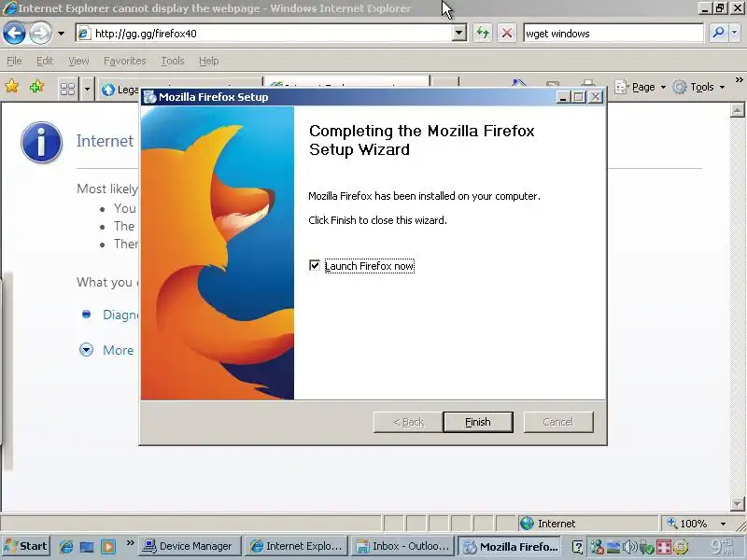Open the recent pages dropdown arrow
Image resolution: width=747 pixels, height=560 pixels.
(61, 34)
